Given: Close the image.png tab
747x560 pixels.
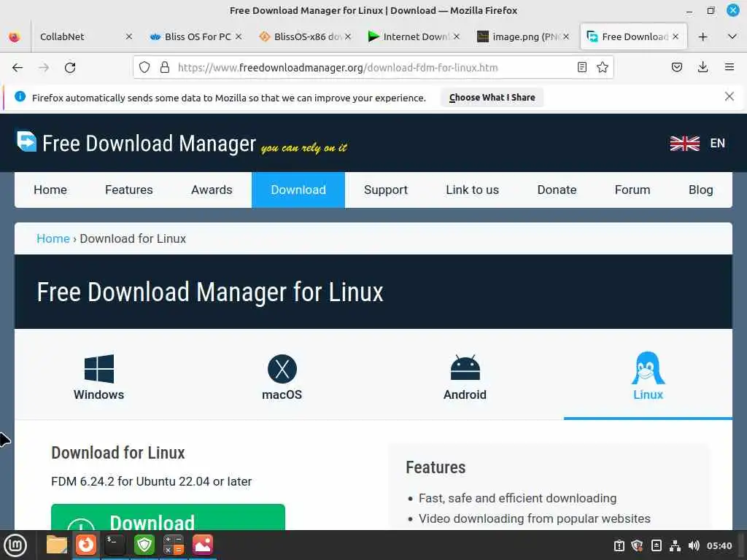Looking at the screenshot, I should pos(566,36).
